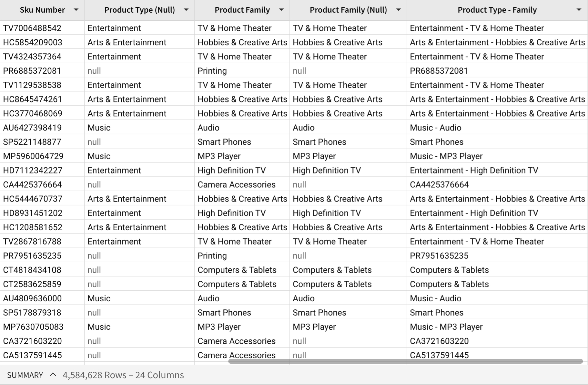Click the PR6885372081 cell in Sku Number column

[32, 71]
